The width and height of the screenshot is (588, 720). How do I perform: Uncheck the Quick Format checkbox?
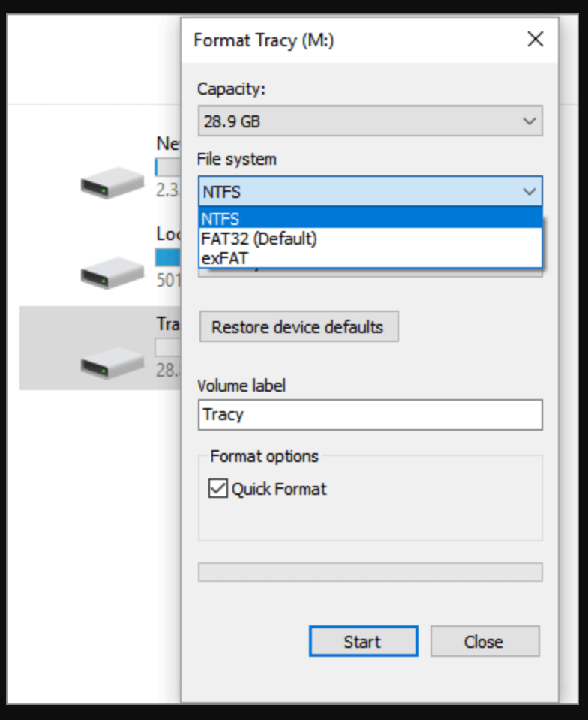pos(217,488)
